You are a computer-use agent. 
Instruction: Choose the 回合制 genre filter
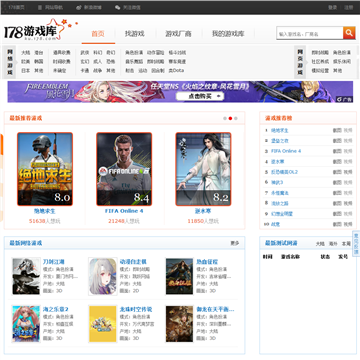click(158, 71)
